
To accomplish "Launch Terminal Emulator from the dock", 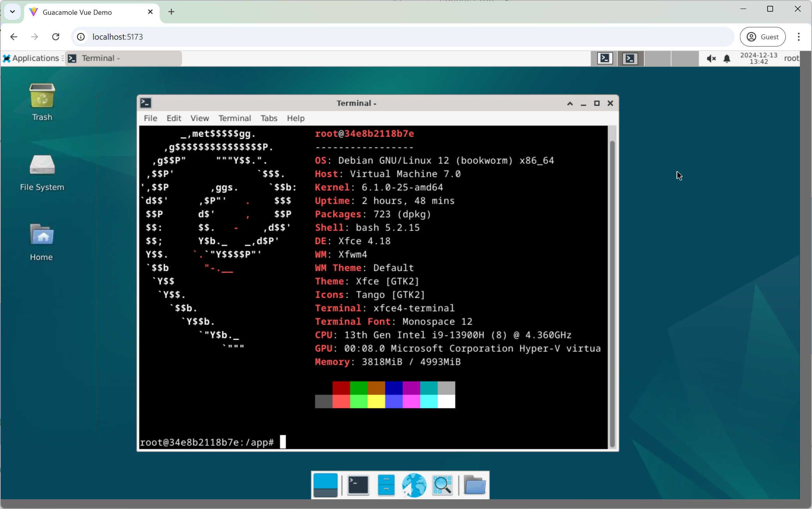I will [x=358, y=485].
